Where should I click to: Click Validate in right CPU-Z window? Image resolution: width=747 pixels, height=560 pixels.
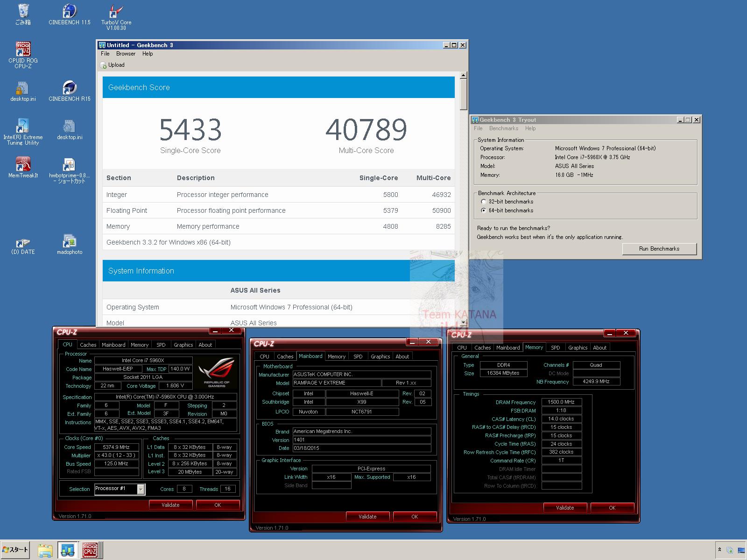pos(565,508)
